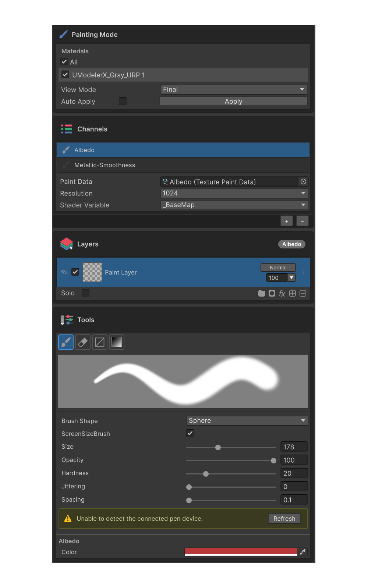Toggle Paint Layer visibility checkbox
This screenshot has height=588, width=368.
(75, 272)
